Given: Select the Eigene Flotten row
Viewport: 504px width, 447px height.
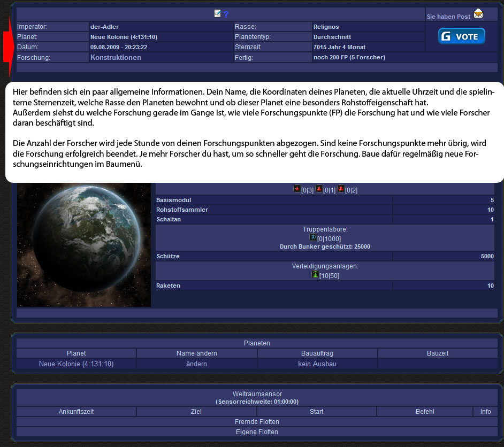Looking at the screenshot, I should click(x=257, y=431).
